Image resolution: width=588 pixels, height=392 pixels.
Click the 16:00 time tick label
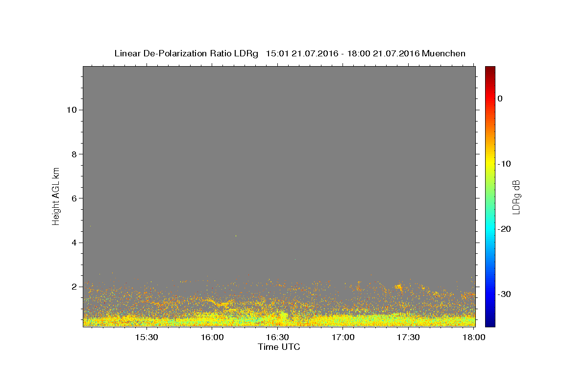[x=212, y=337]
